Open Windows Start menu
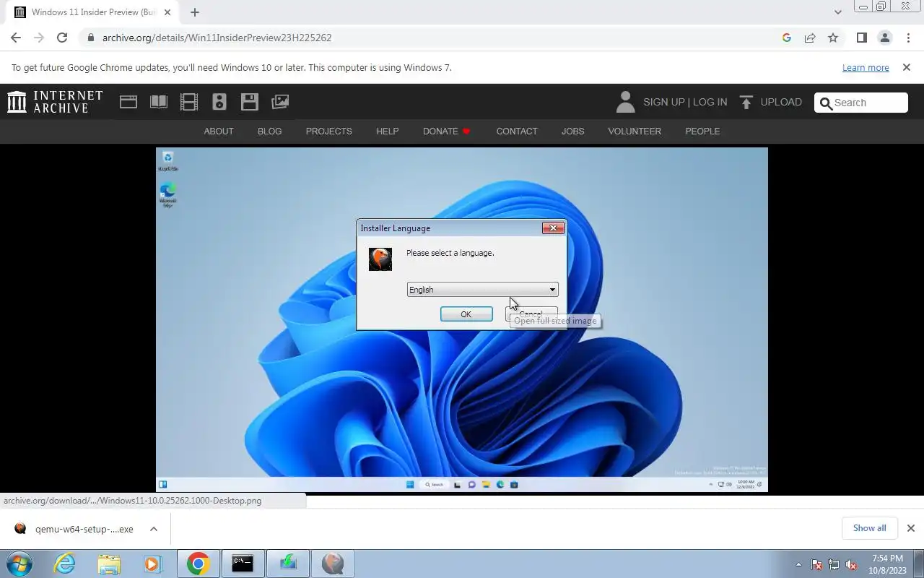Image resolution: width=924 pixels, height=578 pixels. point(19,564)
